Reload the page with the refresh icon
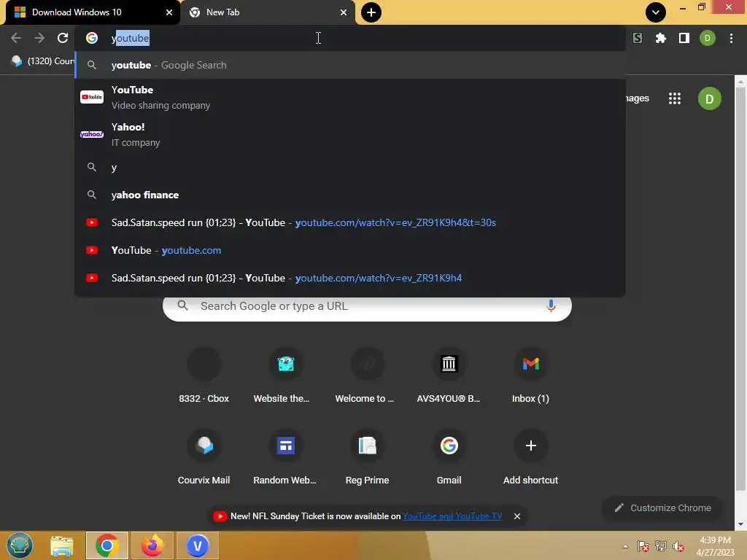Image resolution: width=747 pixels, height=560 pixels. 63,38
